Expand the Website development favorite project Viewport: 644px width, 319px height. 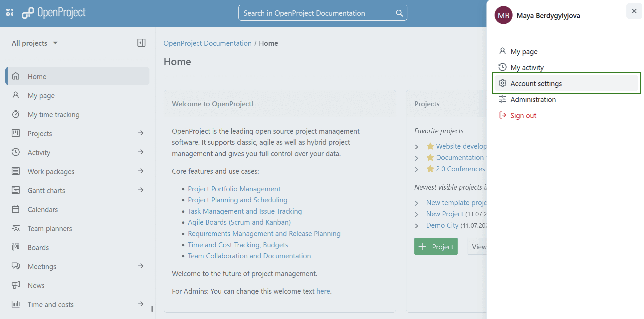(417, 146)
